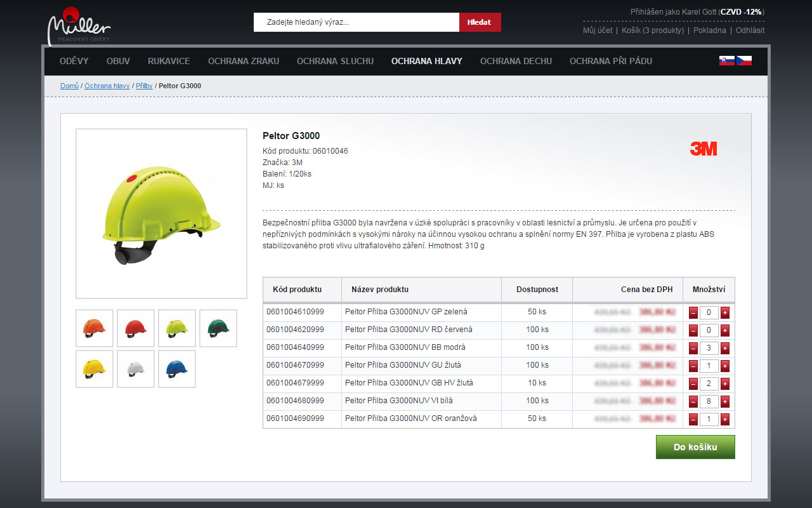812x508 pixels.
Task: Click quantity field for GP zelená row
Action: point(709,312)
